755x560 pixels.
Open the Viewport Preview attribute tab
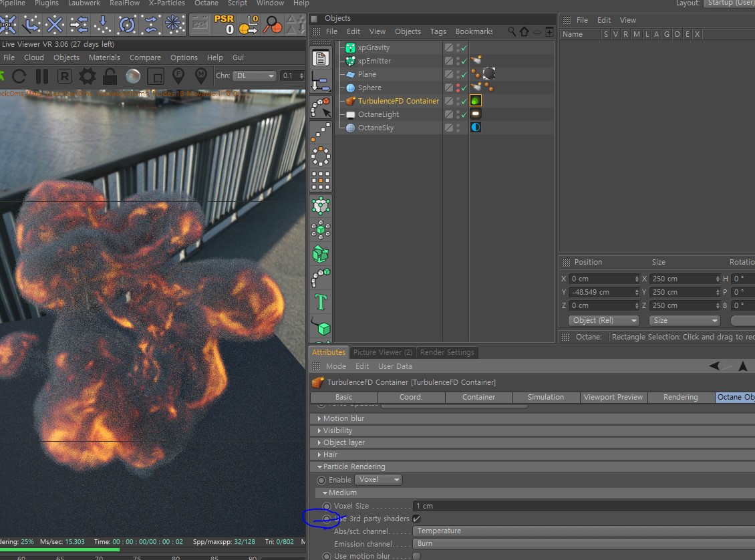(613, 397)
